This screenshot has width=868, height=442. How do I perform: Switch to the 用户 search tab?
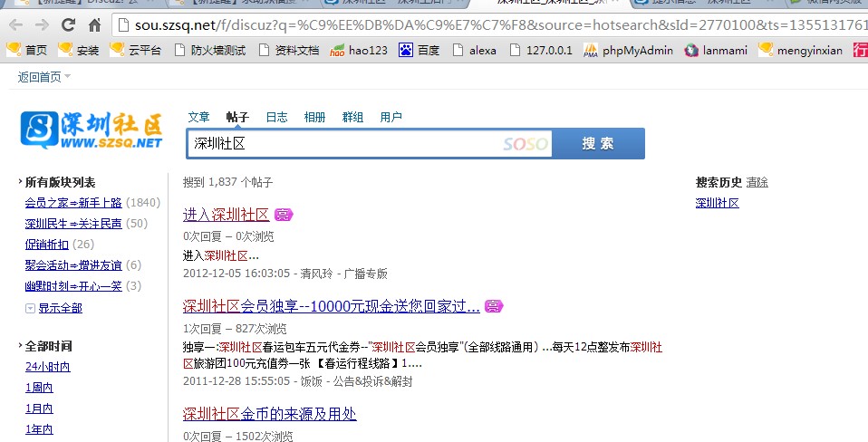391,117
